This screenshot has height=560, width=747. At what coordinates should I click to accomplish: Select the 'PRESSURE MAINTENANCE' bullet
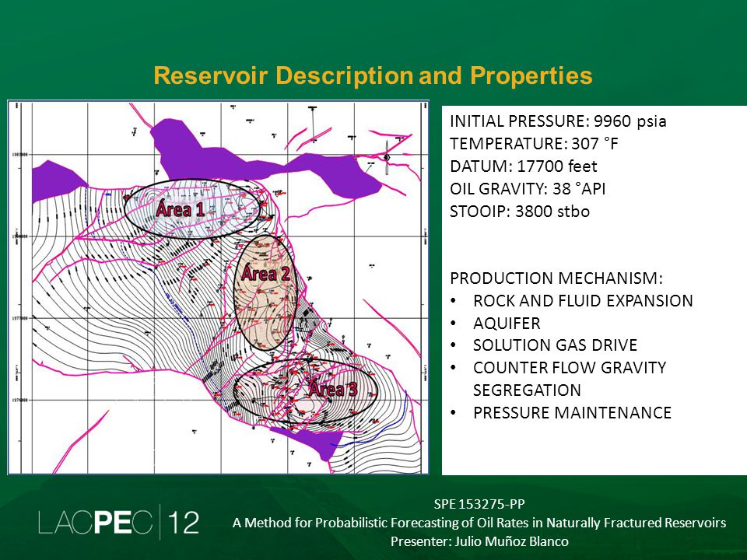[x=572, y=412]
